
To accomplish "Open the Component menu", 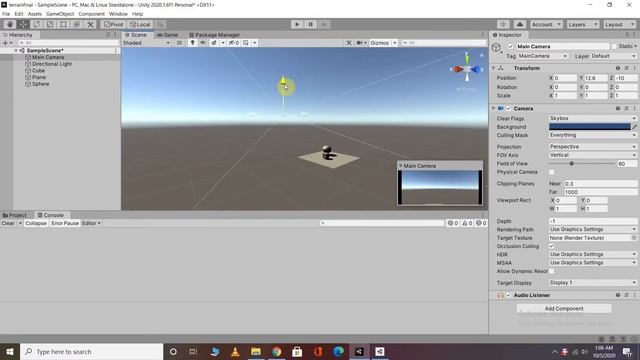I will coord(91,14).
